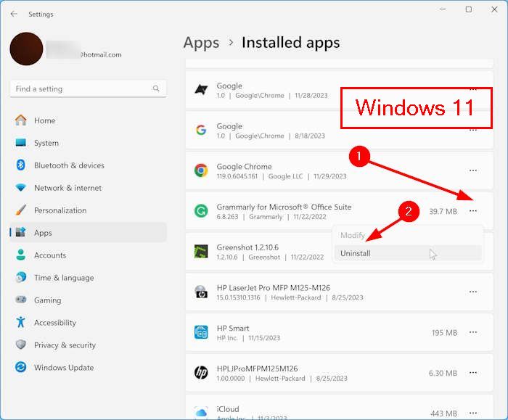Screen dimensions: 508x420
Task: Click the Greenshot app icon
Action: [x=201, y=252]
